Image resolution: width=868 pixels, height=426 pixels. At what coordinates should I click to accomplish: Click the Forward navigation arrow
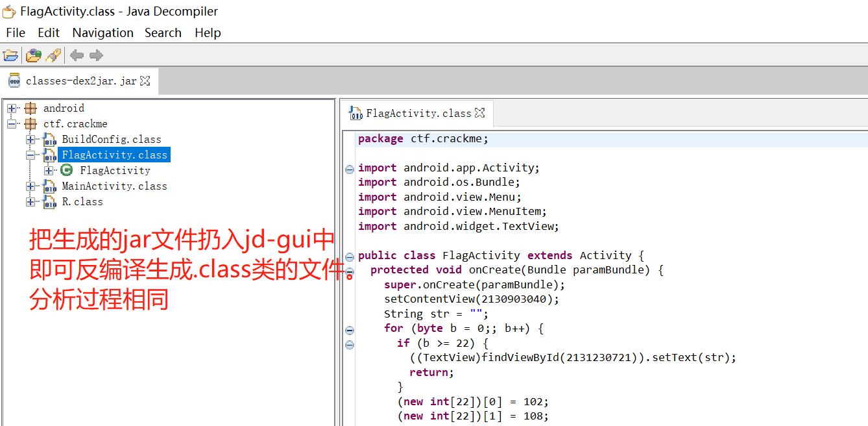pyautogui.click(x=96, y=55)
